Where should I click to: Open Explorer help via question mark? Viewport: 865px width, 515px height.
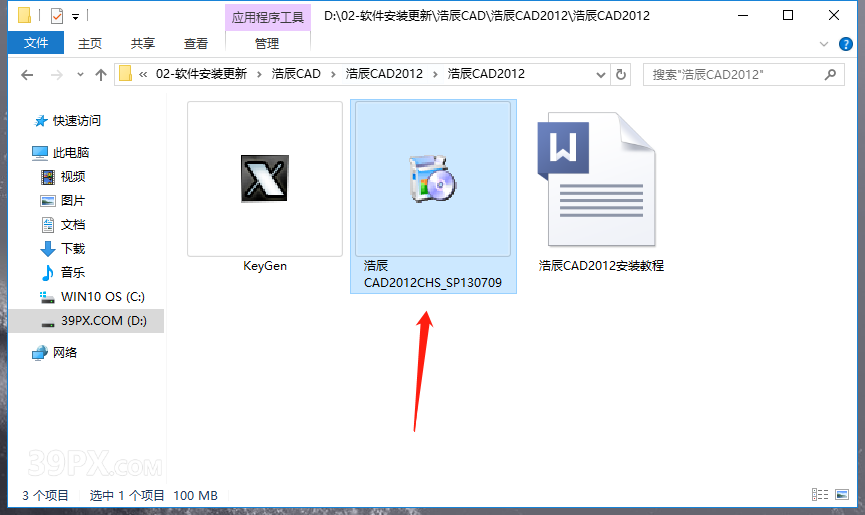click(846, 44)
